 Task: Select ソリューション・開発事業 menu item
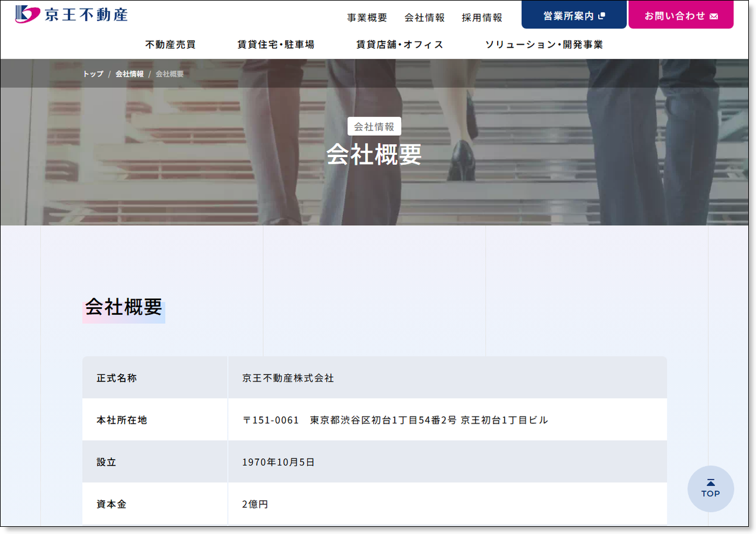pos(544,45)
